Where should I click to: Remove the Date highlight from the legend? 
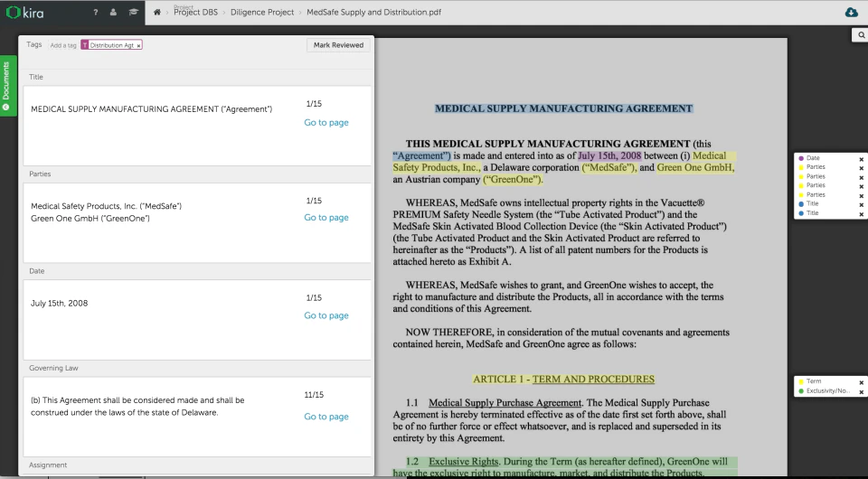click(861, 158)
